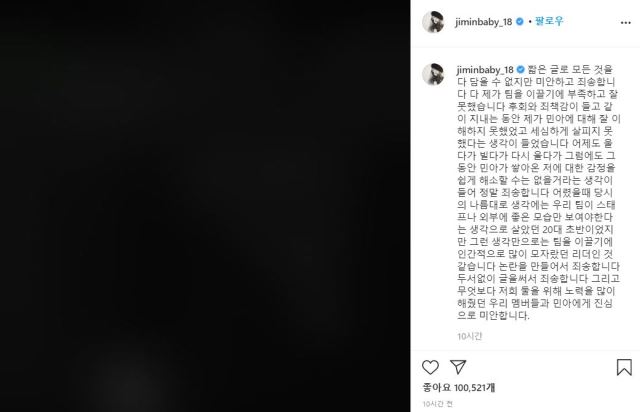Click the dot separator before 팔로우

530,22
